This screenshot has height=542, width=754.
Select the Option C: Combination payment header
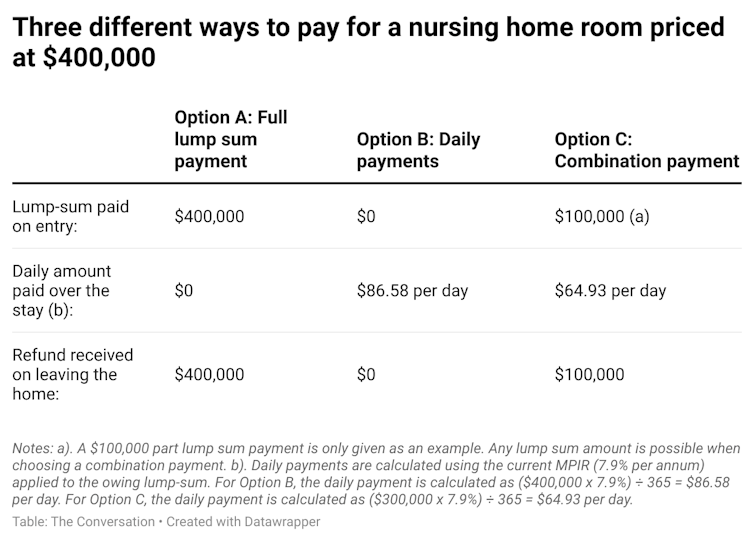[x=646, y=150]
